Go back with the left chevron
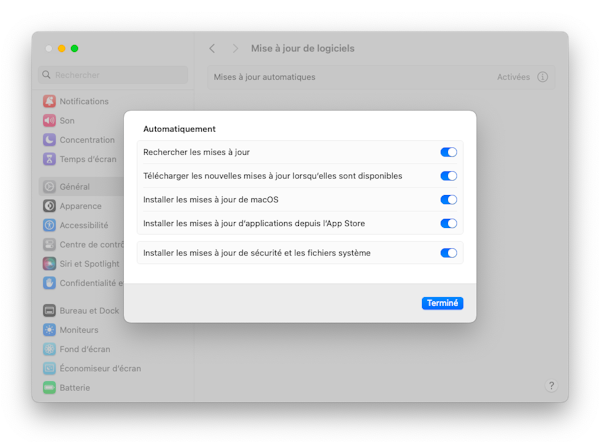608x442 pixels. (212, 48)
